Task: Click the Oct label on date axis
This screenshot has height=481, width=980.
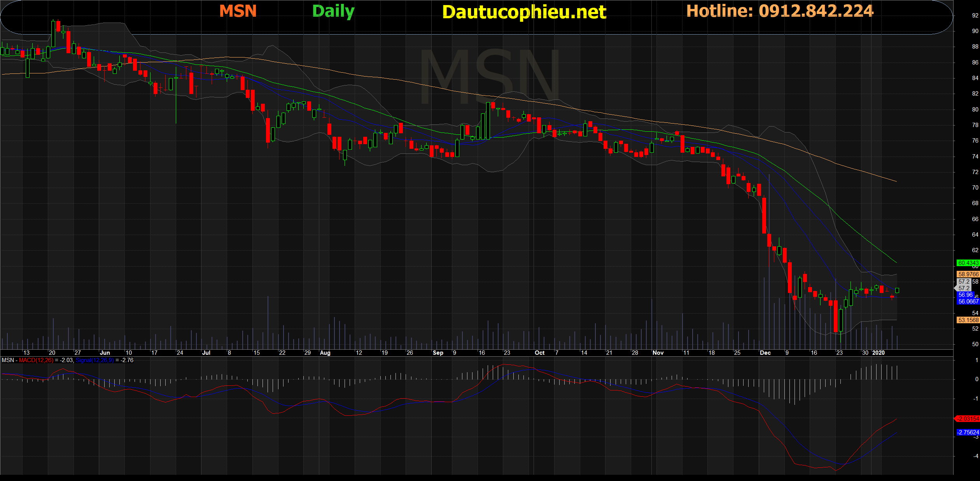Action: (539, 353)
